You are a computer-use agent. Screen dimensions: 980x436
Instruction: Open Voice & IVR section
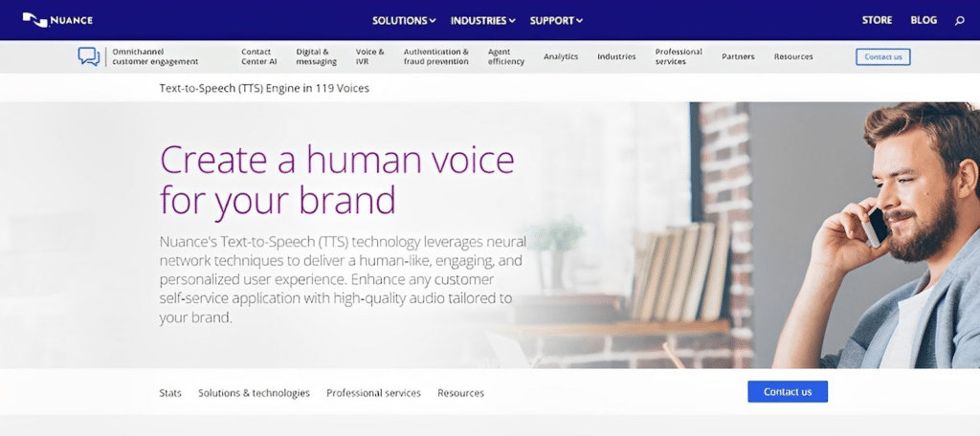(370, 56)
